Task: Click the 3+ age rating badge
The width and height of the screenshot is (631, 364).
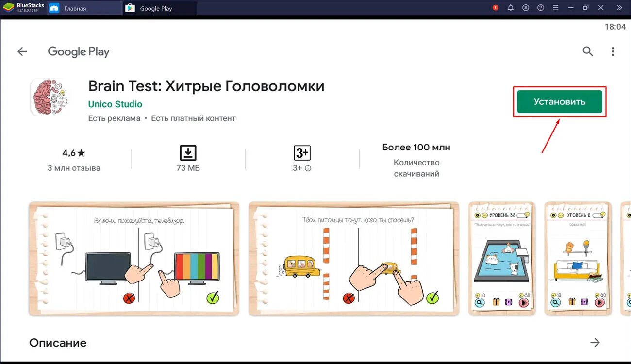Action: click(302, 153)
